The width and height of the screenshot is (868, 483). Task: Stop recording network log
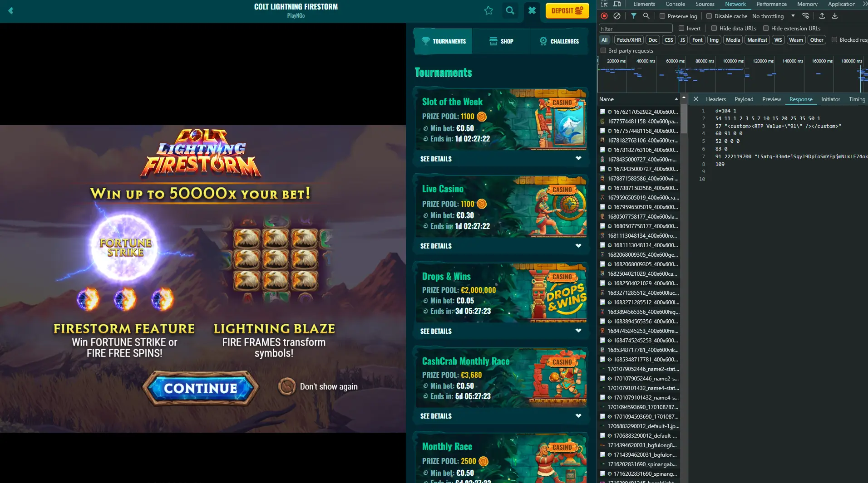604,16
